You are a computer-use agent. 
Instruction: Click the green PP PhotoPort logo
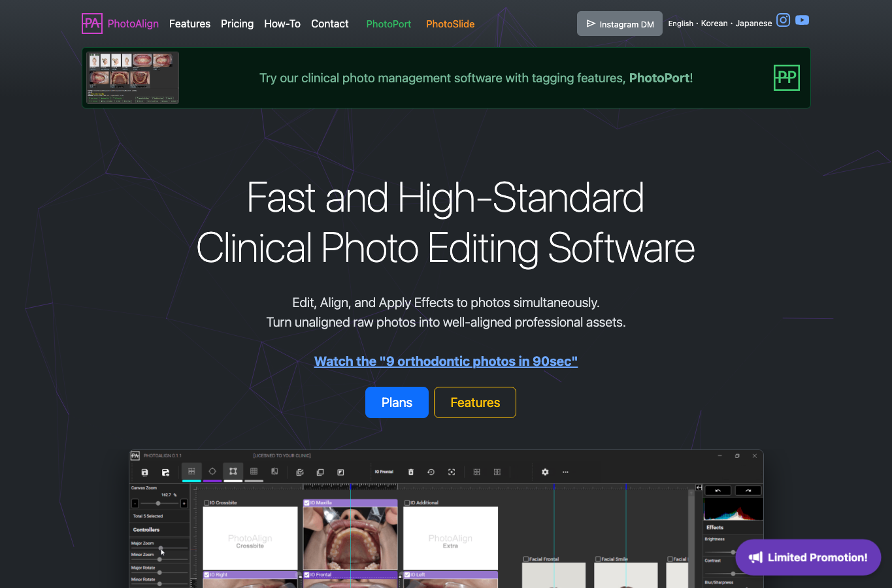point(787,78)
